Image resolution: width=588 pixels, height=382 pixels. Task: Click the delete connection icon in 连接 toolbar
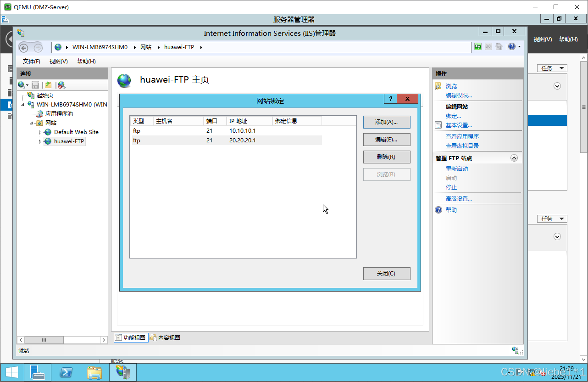click(61, 85)
